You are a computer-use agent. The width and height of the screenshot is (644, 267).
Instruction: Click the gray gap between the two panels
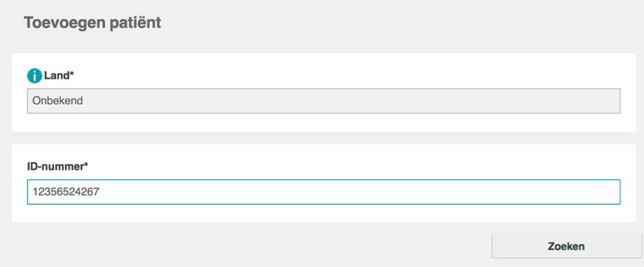pyautogui.click(x=323, y=138)
